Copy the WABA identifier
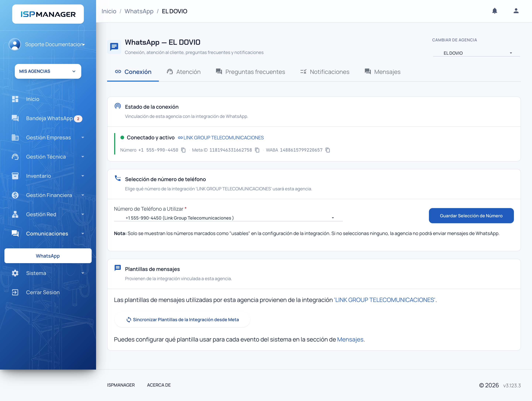The image size is (532, 401). pos(328,150)
